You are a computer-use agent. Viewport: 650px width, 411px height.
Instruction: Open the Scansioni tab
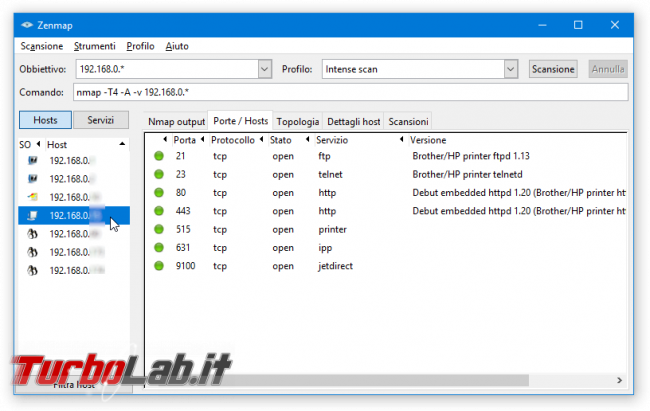[408, 122]
